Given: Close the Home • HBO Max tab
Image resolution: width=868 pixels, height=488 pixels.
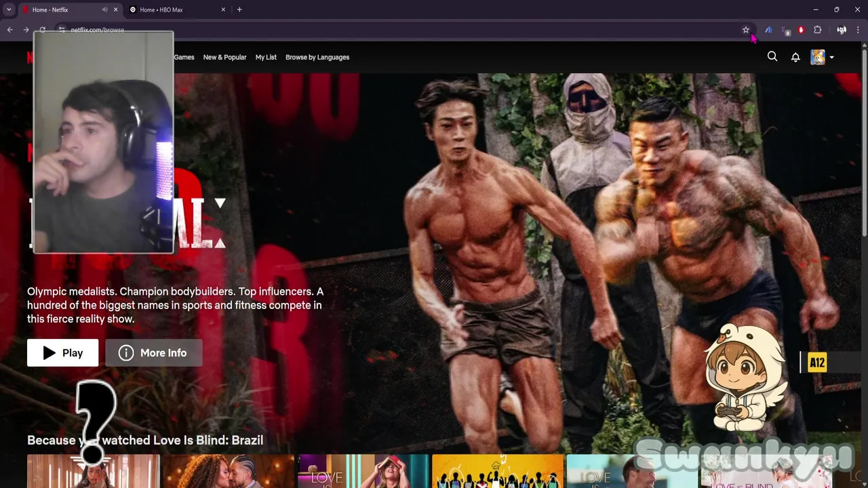Looking at the screenshot, I should 223,9.
